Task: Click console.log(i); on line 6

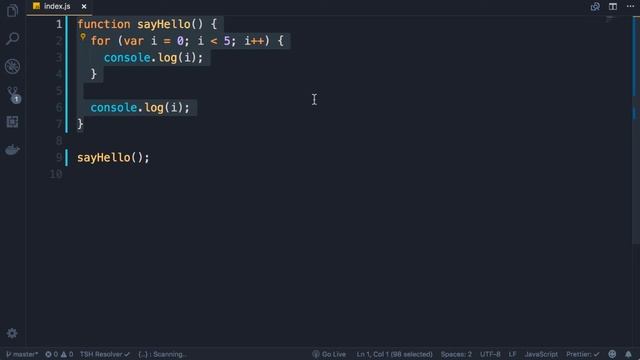Action: tap(140, 108)
